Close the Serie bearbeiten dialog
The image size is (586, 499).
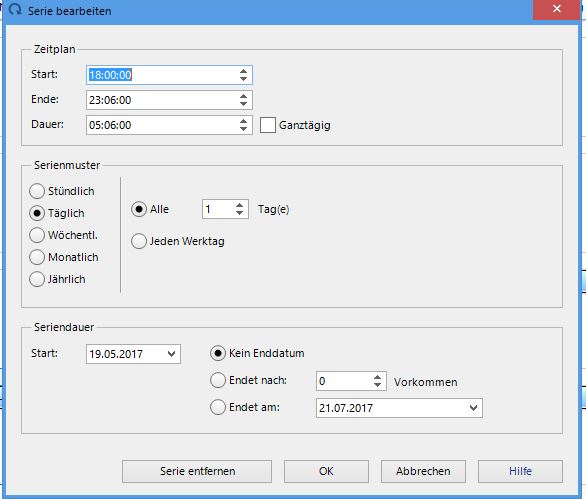tap(556, 9)
